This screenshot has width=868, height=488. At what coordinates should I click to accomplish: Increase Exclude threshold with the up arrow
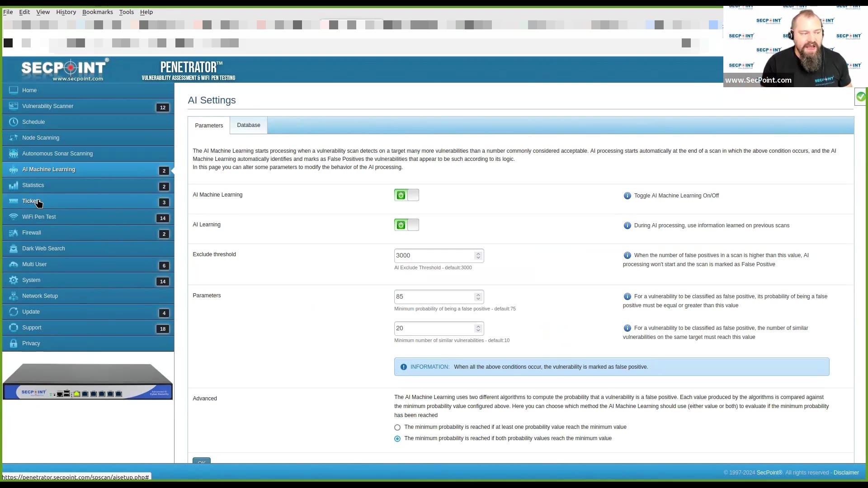click(478, 253)
